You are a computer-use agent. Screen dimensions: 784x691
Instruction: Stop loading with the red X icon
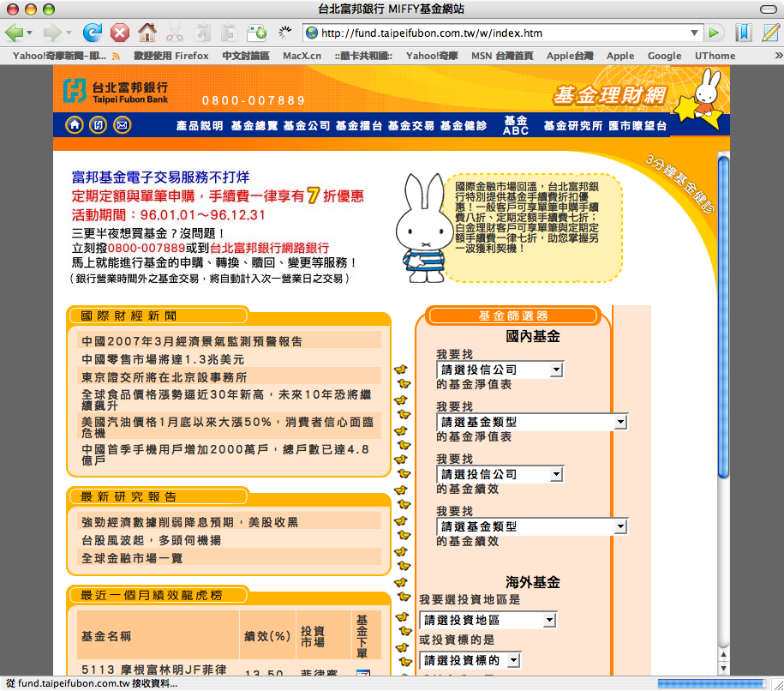(x=119, y=33)
